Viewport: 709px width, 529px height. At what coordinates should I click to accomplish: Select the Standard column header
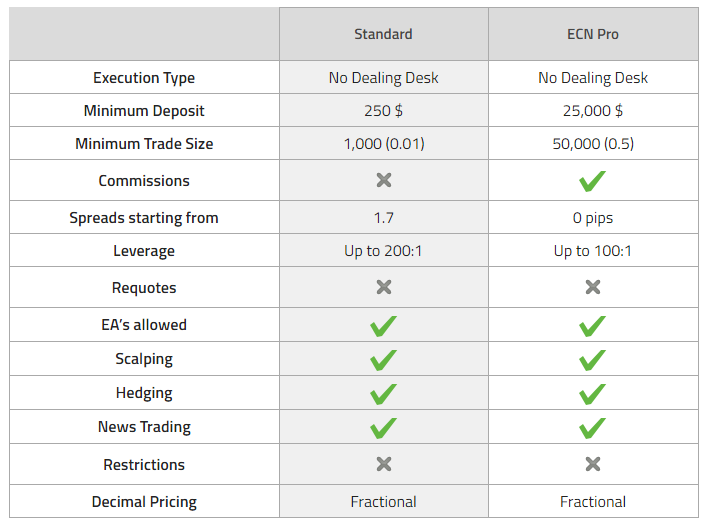pyautogui.click(x=383, y=34)
